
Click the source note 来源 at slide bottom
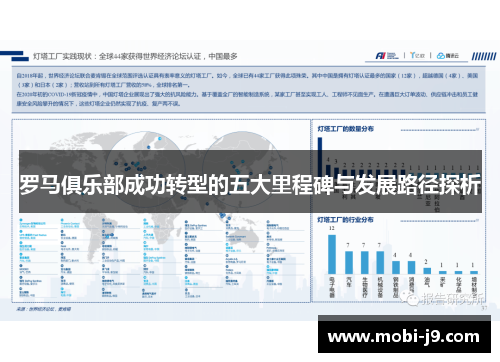44,309
